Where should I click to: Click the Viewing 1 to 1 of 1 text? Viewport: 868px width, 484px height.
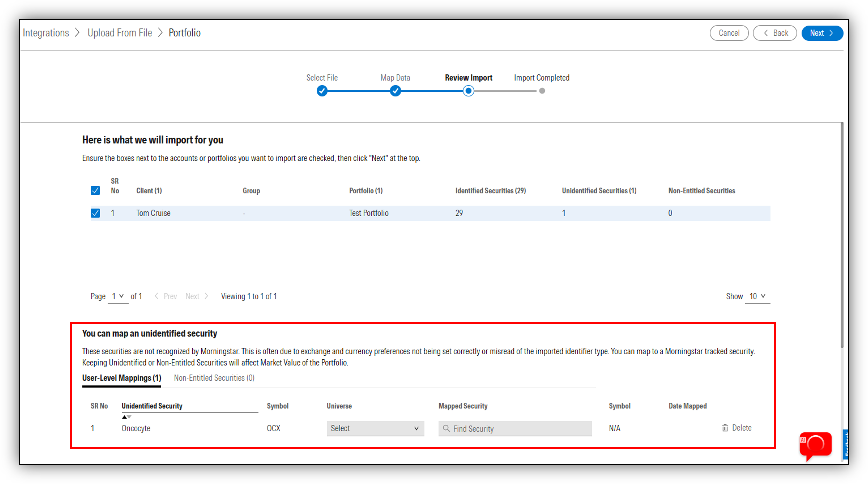coord(249,296)
